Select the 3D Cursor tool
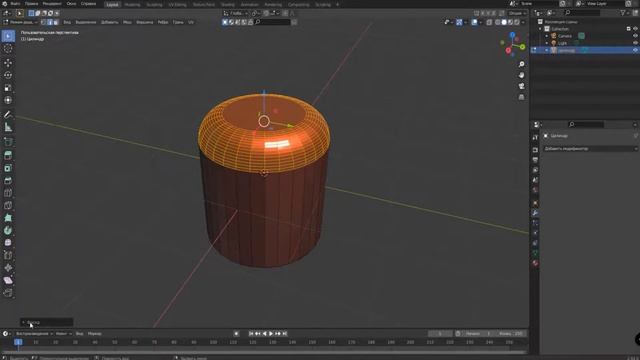The width and height of the screenshot is (640, 360). (8, 49)
